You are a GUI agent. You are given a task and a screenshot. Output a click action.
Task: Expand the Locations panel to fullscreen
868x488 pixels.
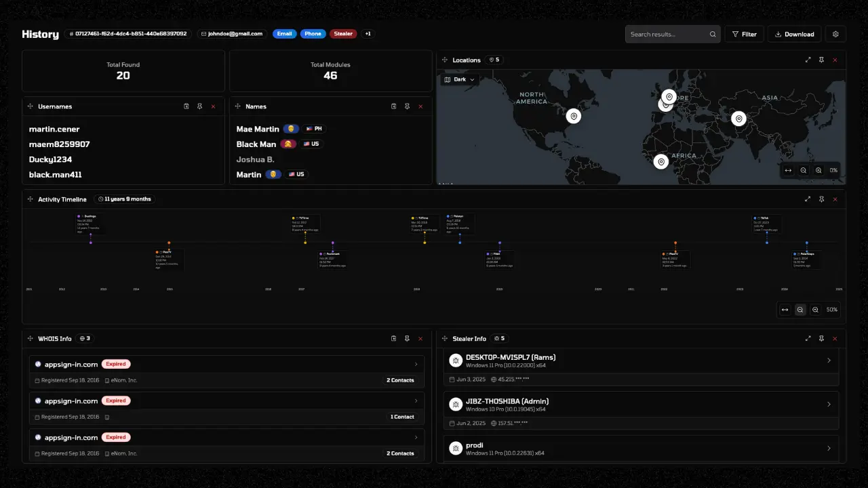tap(808, 60)
